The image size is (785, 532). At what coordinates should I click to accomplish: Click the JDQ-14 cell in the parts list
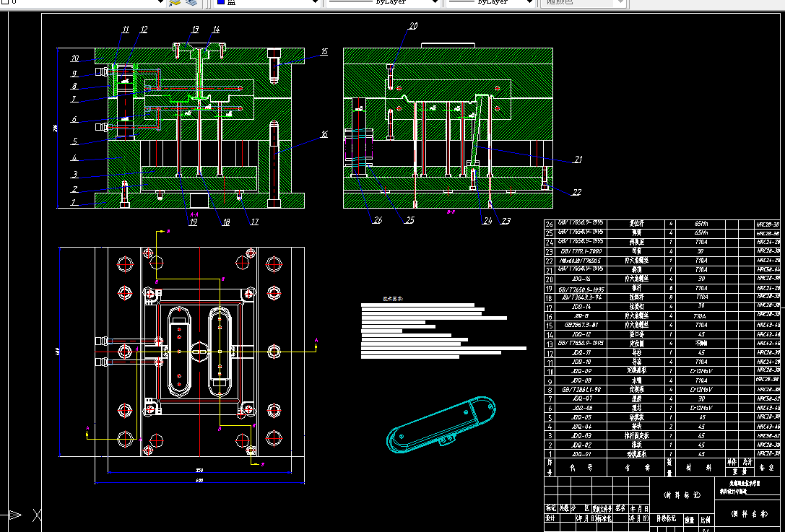(581, 306)
